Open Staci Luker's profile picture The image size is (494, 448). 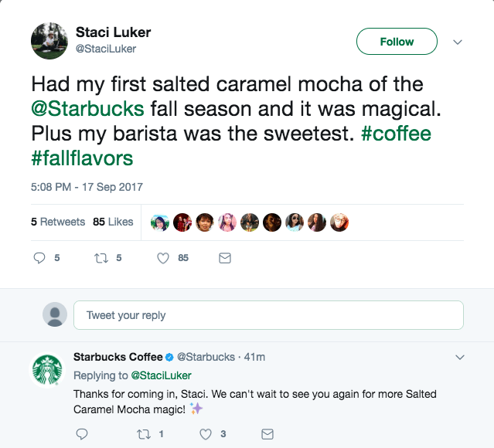(x=49, y=41)
